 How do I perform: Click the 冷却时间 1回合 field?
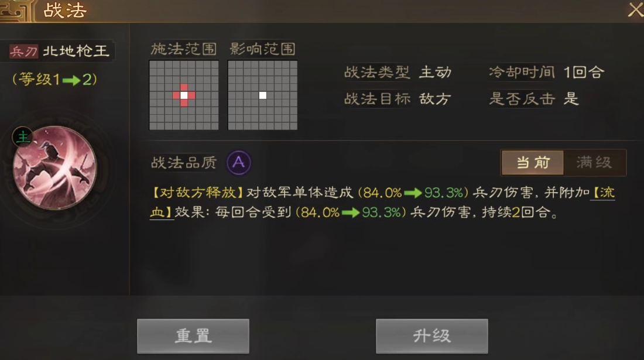(x=546, y=72)
